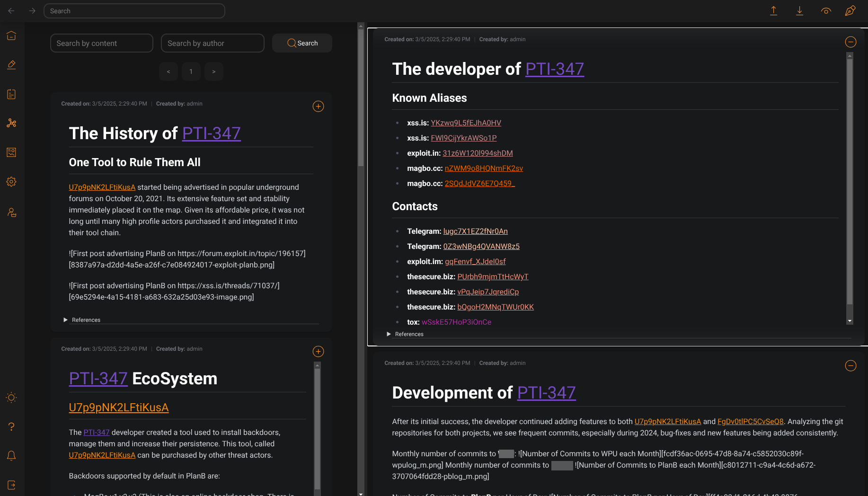Open U7p9pNK2LFtiKusA link in Development note

point(667,422)
